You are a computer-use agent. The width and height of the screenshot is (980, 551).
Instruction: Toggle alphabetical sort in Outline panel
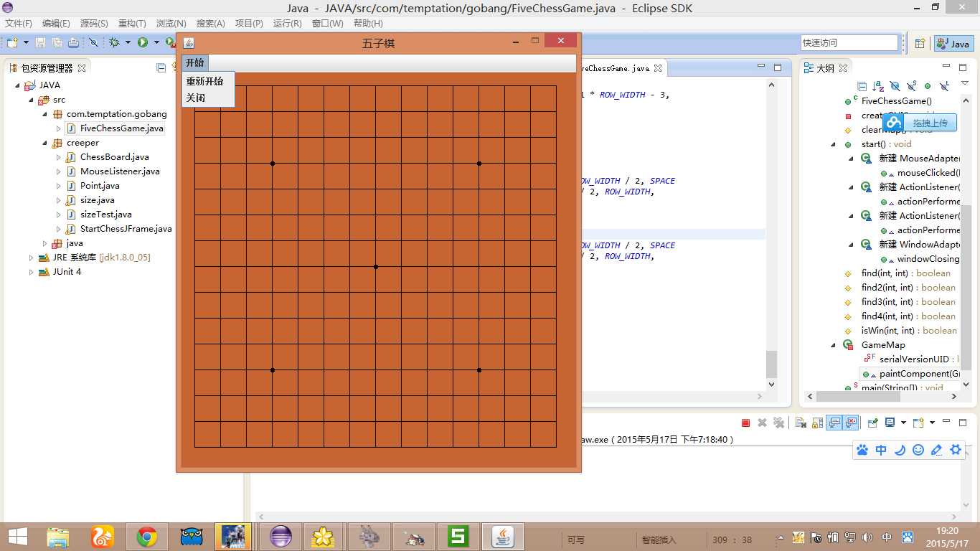tap(878, 86)
